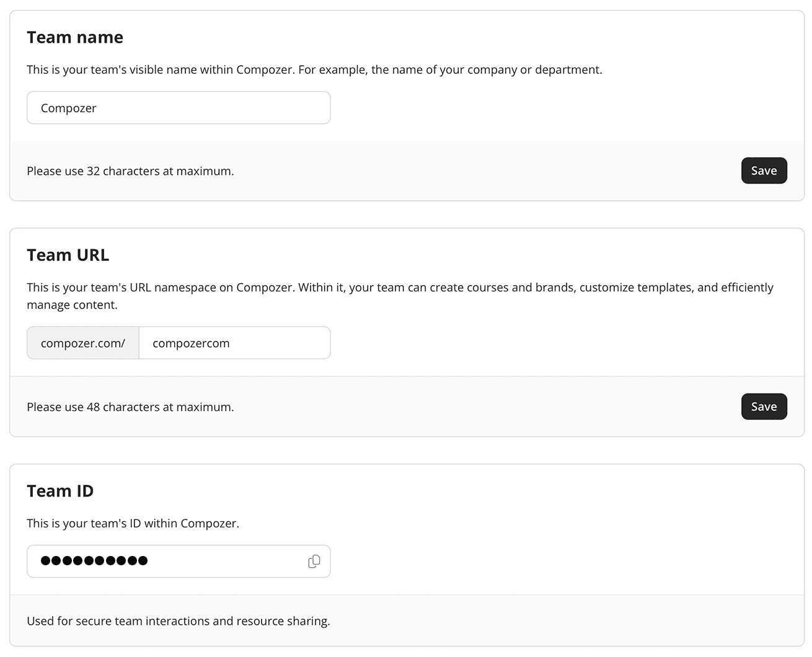Screen dimensions: 812x657
Task: Copy the Team ID to clipboard
Action: coord(314,562)
